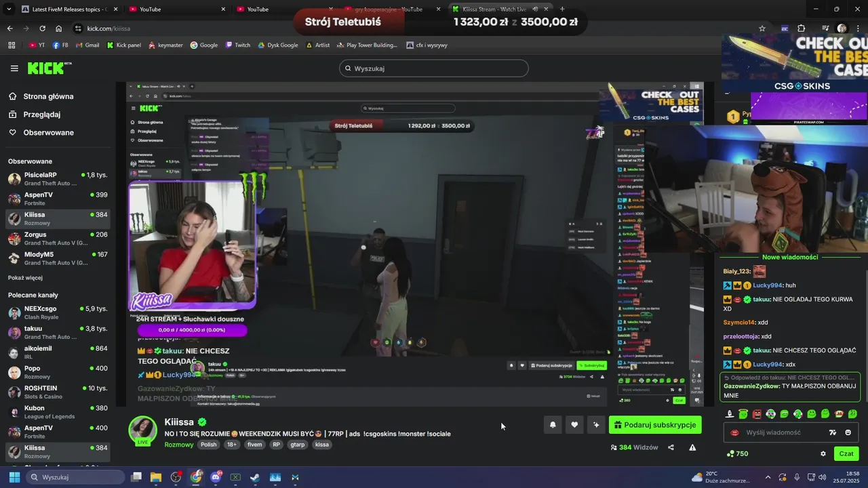Open Steam from the taskbar
The image size is (868, 488).
[x=255, y=477]
